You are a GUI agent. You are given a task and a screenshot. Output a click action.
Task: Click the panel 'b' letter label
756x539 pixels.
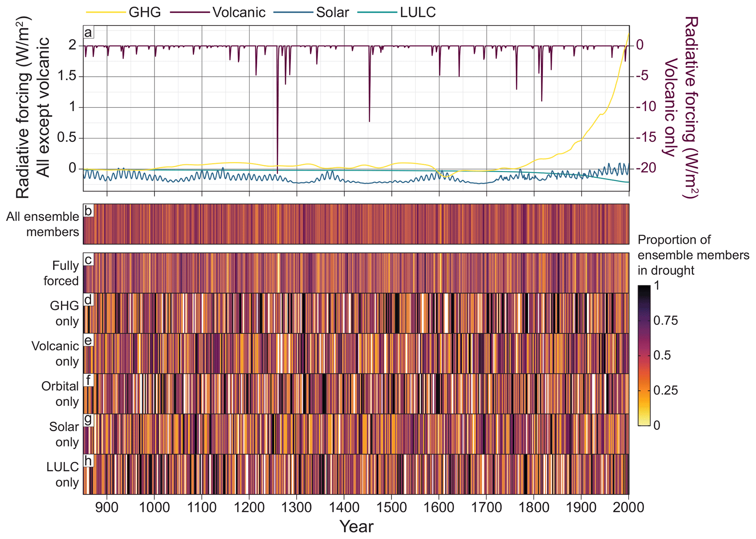88,211
